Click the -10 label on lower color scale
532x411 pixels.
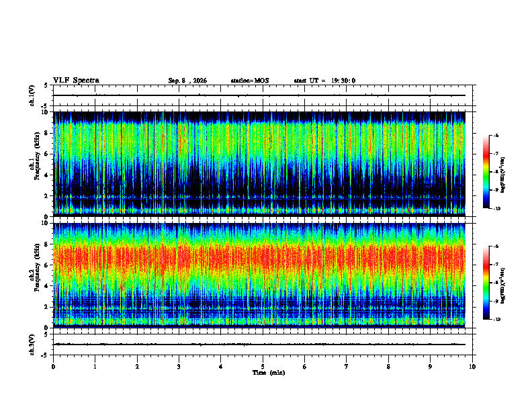point(496,320)
